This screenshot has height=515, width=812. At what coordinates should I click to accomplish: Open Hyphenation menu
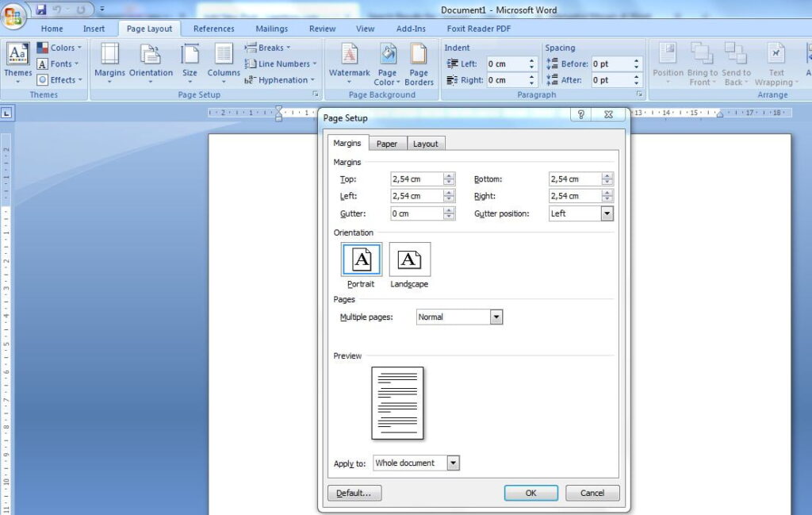(x=280, y=80)
